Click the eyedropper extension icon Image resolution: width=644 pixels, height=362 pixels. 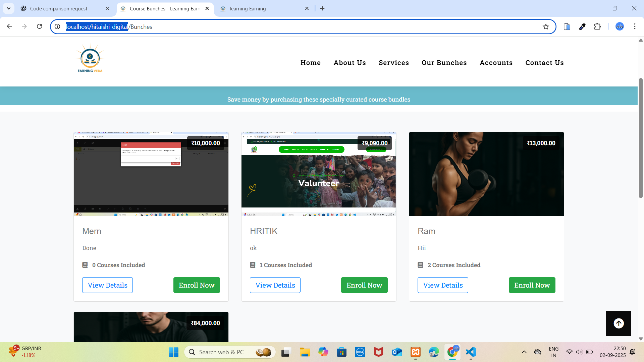point(582,27)
